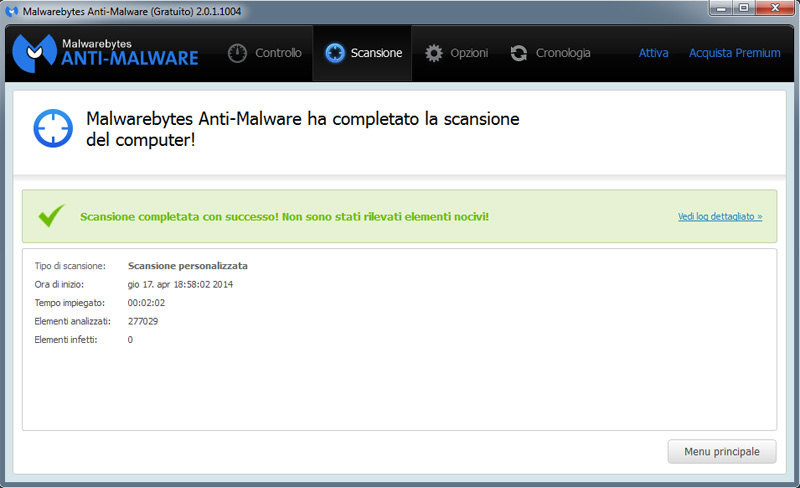Switch to the Scansione tab
Viewport: 800px width, 488px height.
362,53
